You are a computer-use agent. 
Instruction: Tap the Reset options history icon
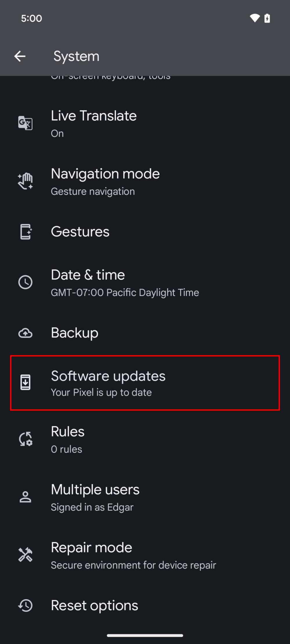click(x=26, y=606)
